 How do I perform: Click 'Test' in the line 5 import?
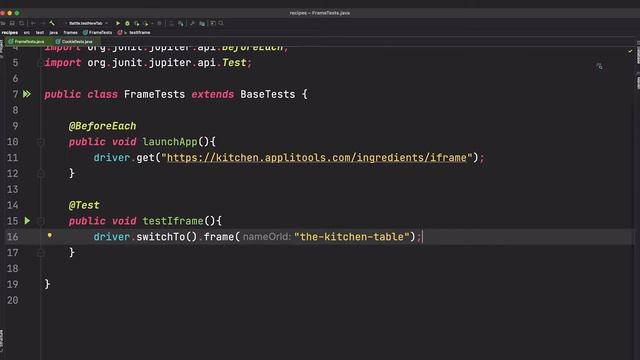(x=234, y=63)
